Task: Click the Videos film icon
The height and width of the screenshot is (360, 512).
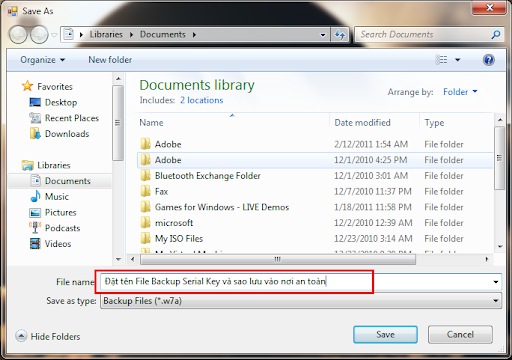Action: [x=35, y=244]
